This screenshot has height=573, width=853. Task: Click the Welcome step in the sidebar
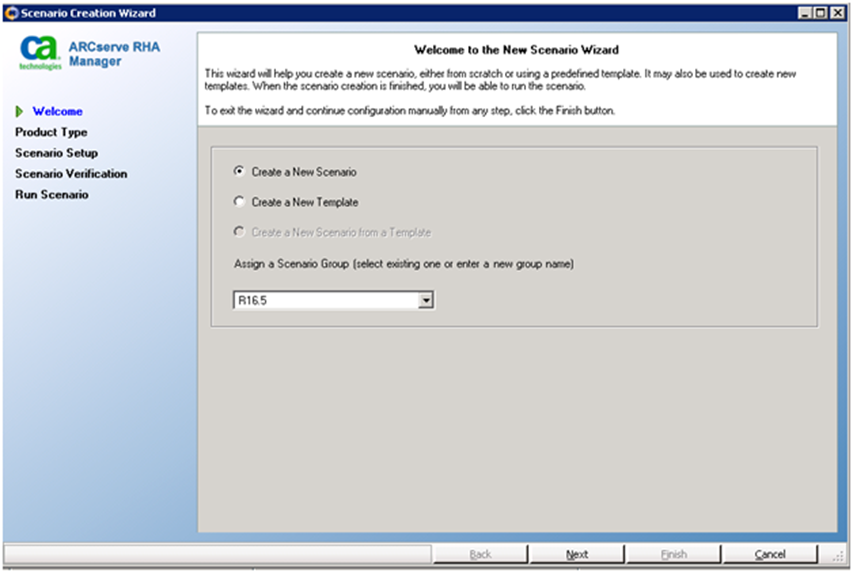tap(58, 112)
